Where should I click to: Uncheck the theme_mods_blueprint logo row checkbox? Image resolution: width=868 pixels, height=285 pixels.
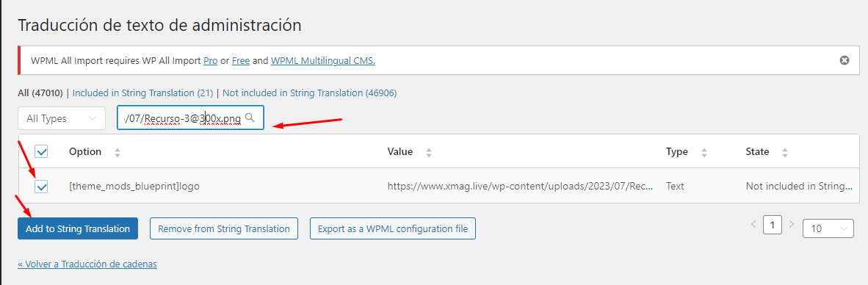click(x=42, y=187)
